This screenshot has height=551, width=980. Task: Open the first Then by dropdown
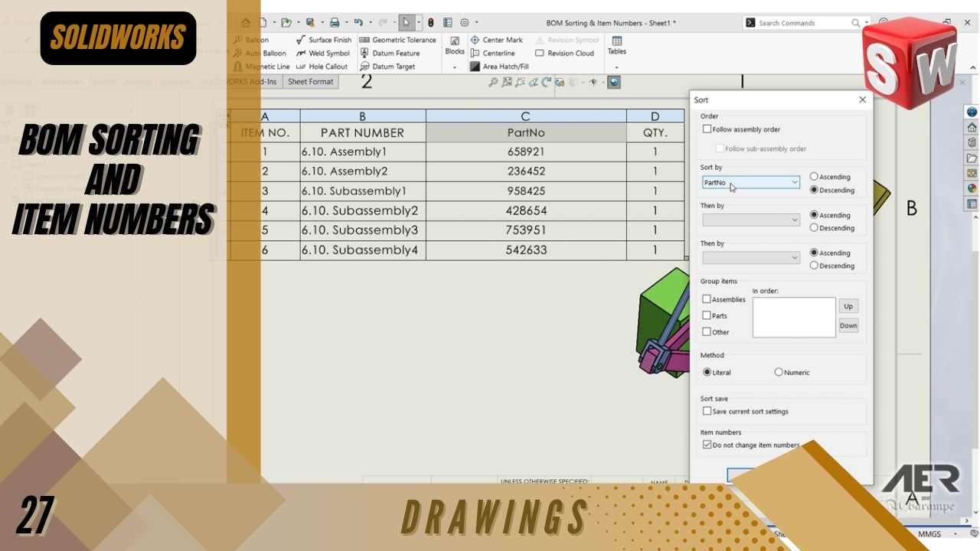(751, 220)
